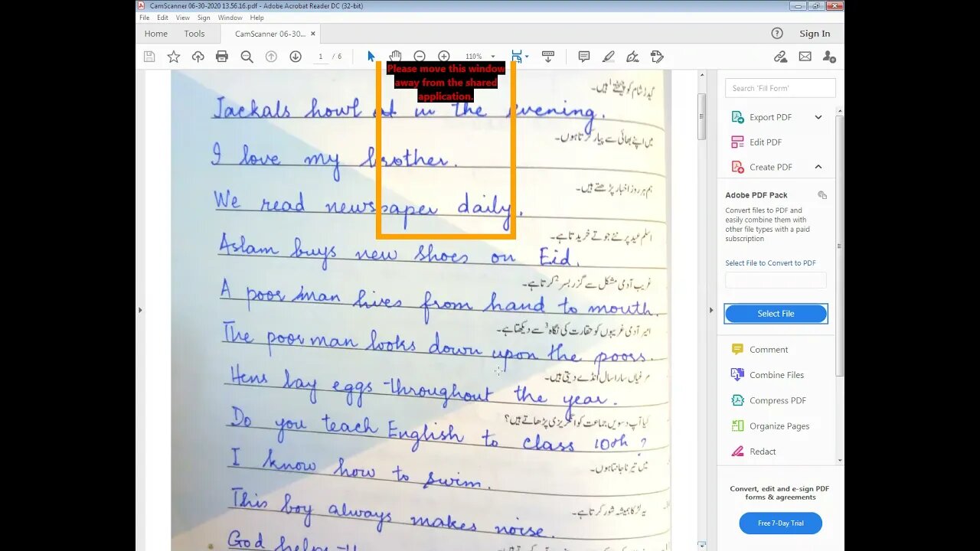980x551 pixels.
Task: Open the View menu
Action: coord(183,18)
